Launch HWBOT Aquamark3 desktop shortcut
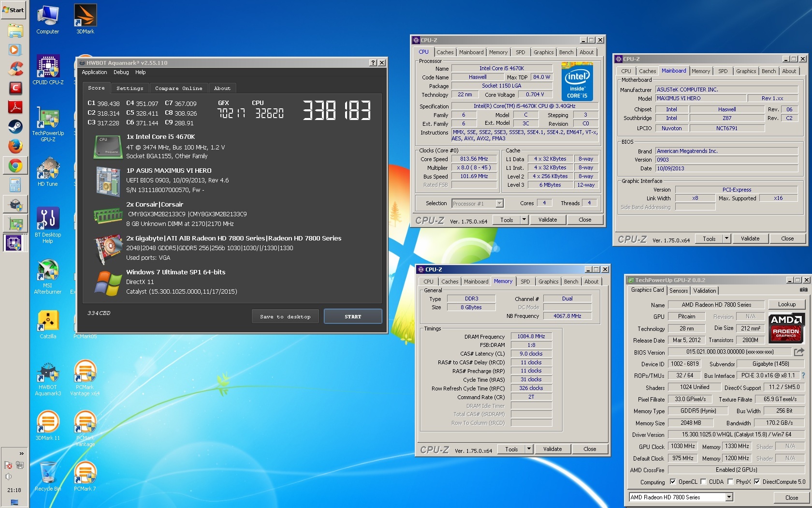 [x=48, y=378]
